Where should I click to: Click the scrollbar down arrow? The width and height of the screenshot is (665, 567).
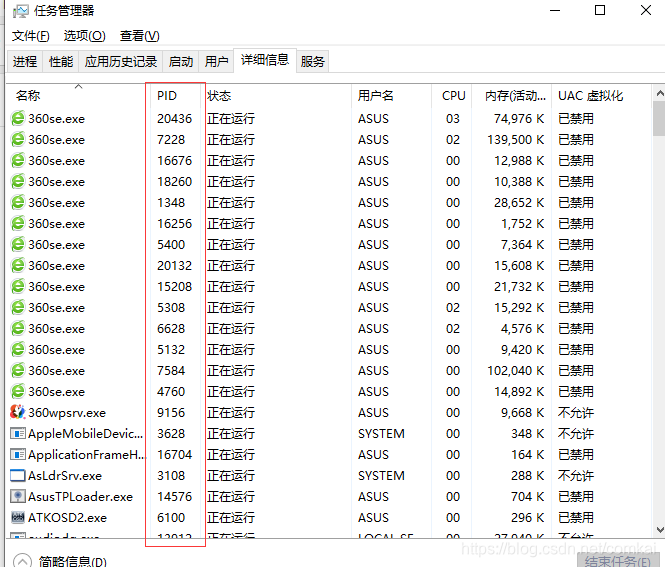point(659,529)
